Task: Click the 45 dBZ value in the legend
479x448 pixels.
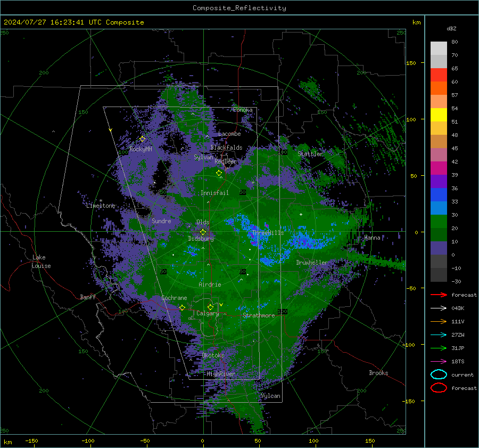Action: point(455,148)
